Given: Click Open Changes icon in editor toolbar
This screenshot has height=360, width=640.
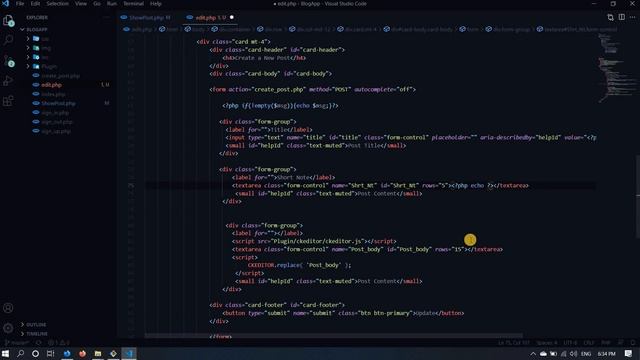Looking at the screenshot, I should [610, 17].
